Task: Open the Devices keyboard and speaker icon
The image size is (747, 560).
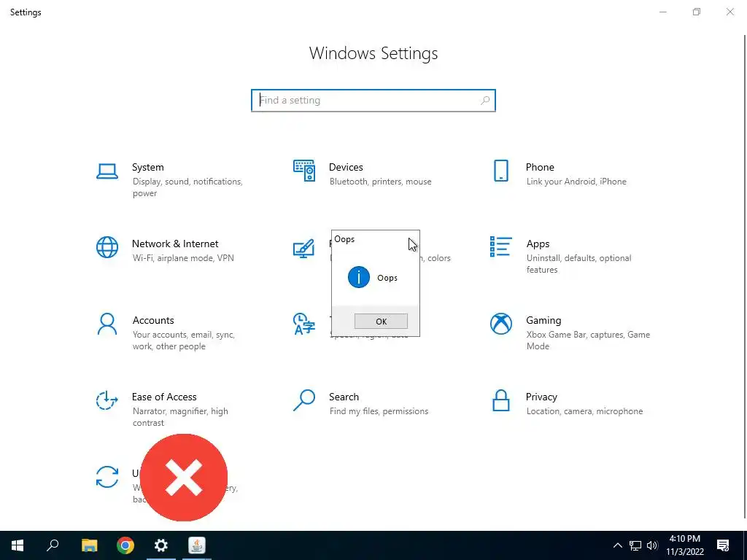Action: 304,171
